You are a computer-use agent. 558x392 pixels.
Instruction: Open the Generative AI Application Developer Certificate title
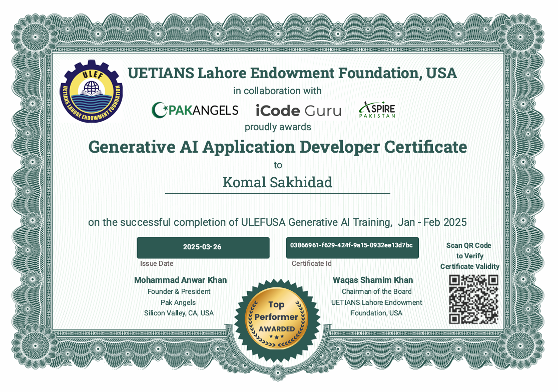tap(277, 147)
